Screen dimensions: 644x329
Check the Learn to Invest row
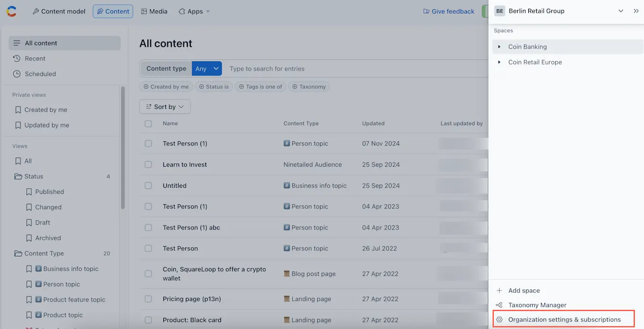click(x=148, y=165)
